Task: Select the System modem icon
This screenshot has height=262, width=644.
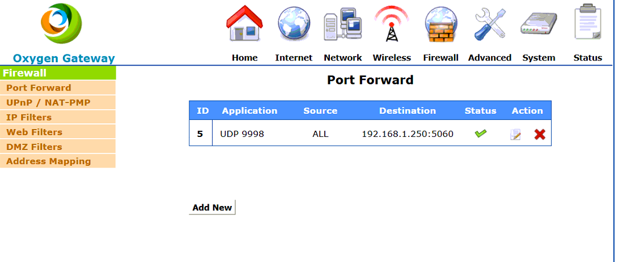Action: point(539,25)
